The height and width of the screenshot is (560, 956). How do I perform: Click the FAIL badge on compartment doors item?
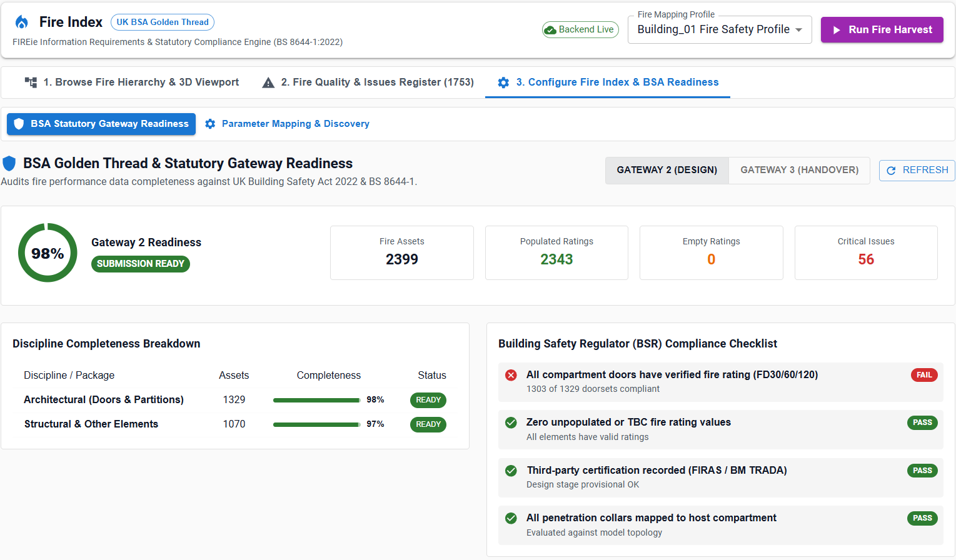coord(924,375)
